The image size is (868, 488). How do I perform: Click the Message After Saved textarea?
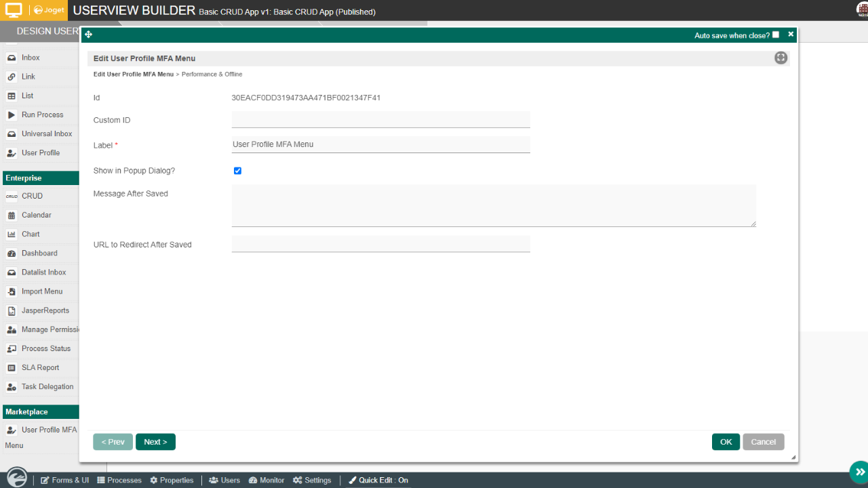click(x=493, y=205)
